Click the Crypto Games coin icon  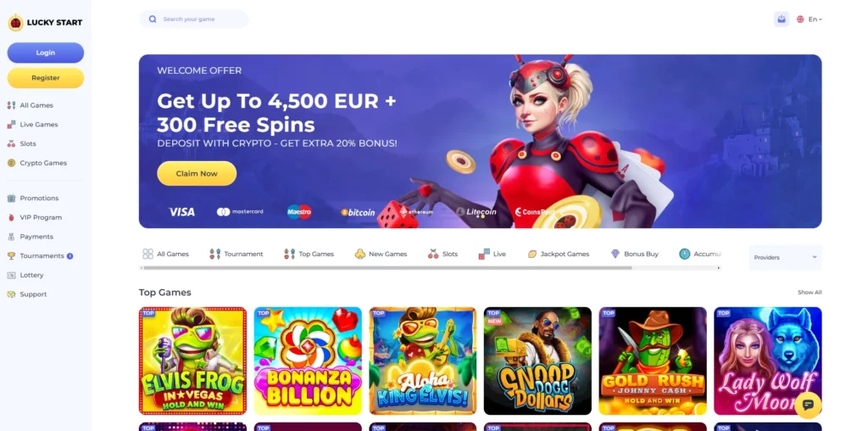11,163
